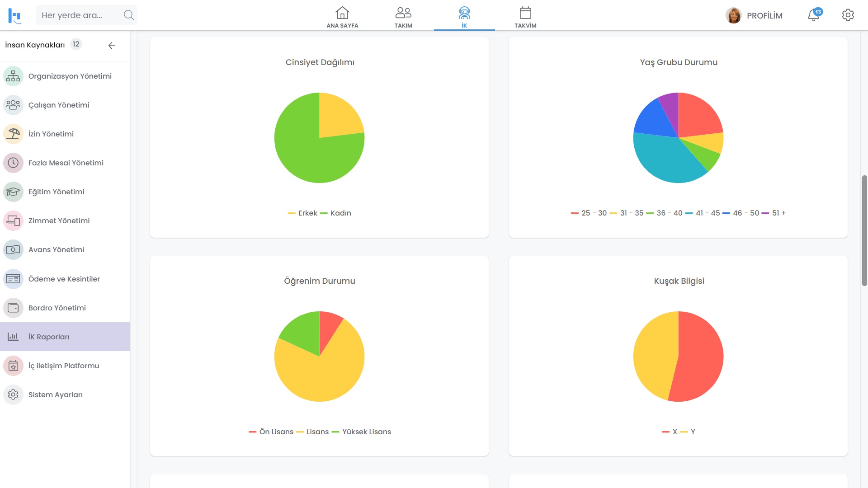Click the Sistem Ayarları gear icon
This screenshot has height=488, width=868.
[x=13, y=394]
